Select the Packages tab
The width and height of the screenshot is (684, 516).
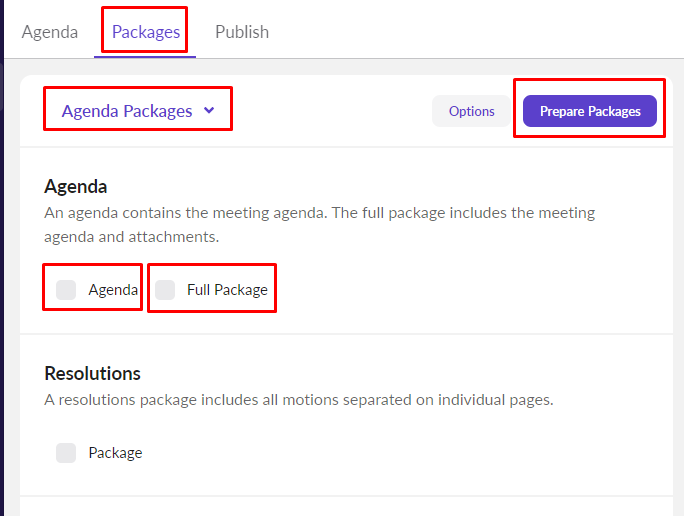[145, 32]
